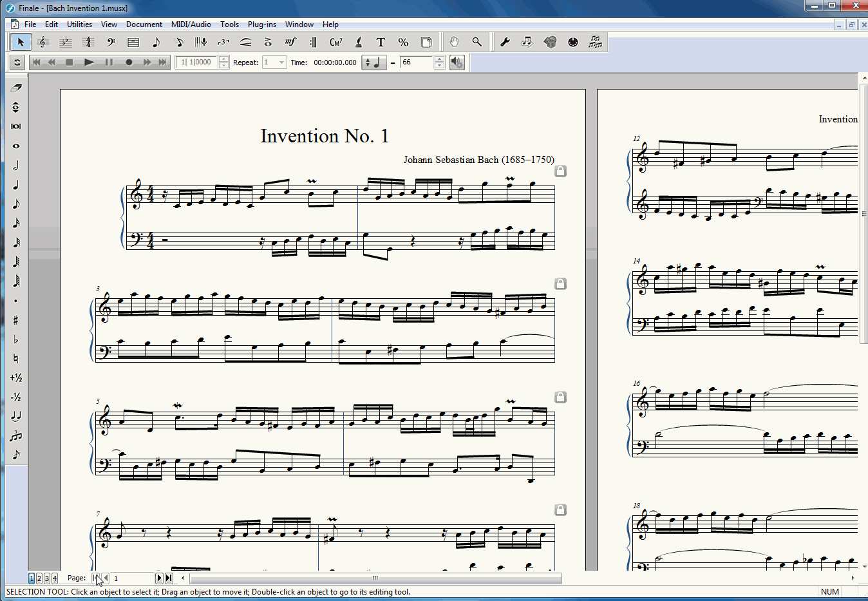Select the Simple Entry tool
Image resolution: width=868 pixels, height=601 pixels.
click(x=156, y=43)
